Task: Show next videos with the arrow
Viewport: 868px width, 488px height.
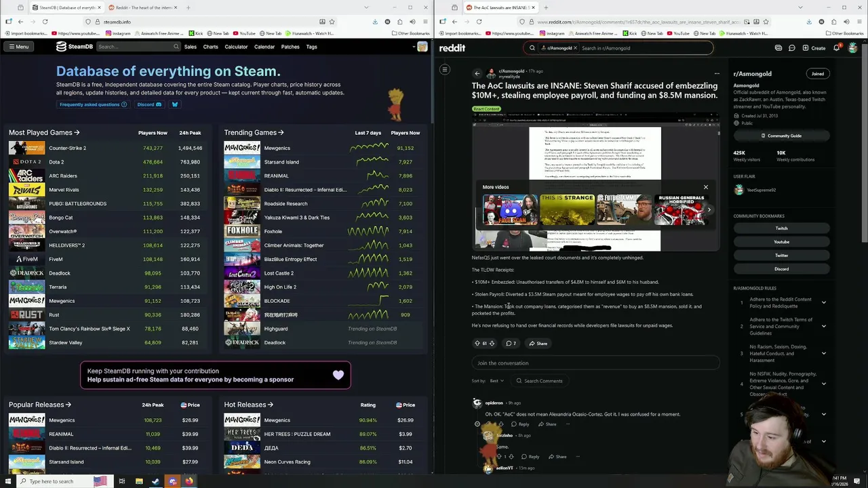Action: coord(709,209)
